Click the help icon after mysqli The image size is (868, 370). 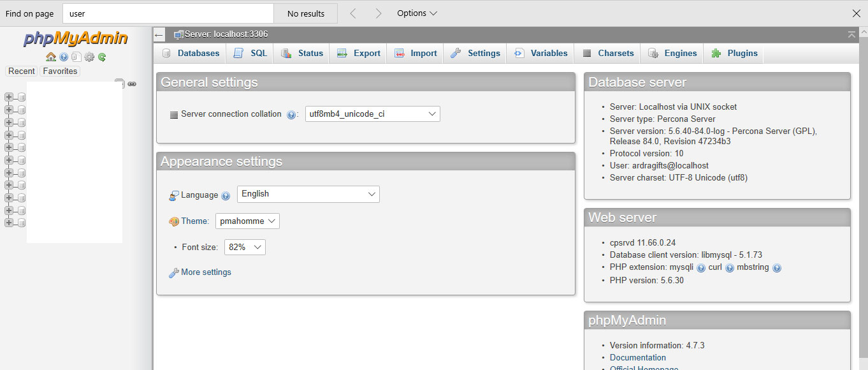[x=701, y=268]
